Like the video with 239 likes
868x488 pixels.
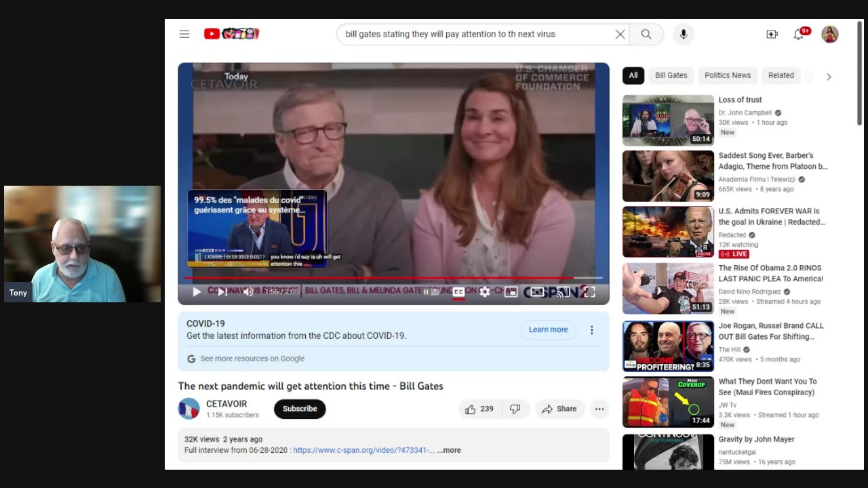click(x=479, y=409)
